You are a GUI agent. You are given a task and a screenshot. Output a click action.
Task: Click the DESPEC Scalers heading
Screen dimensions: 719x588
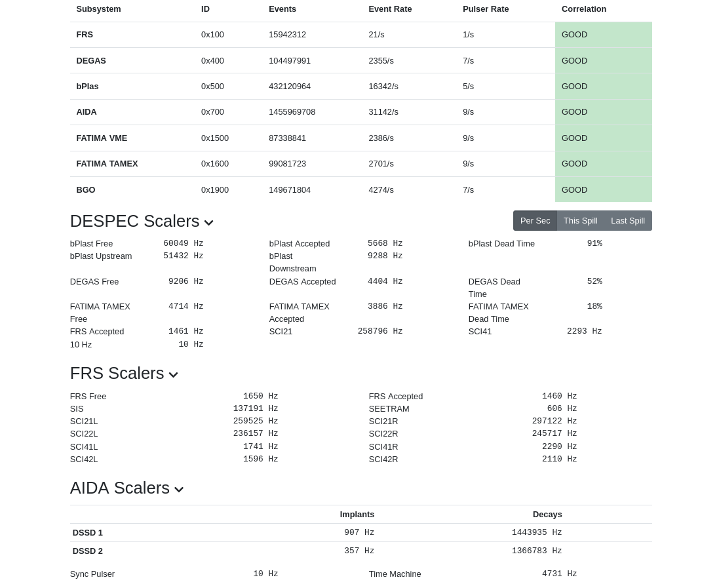click(134, 222)
